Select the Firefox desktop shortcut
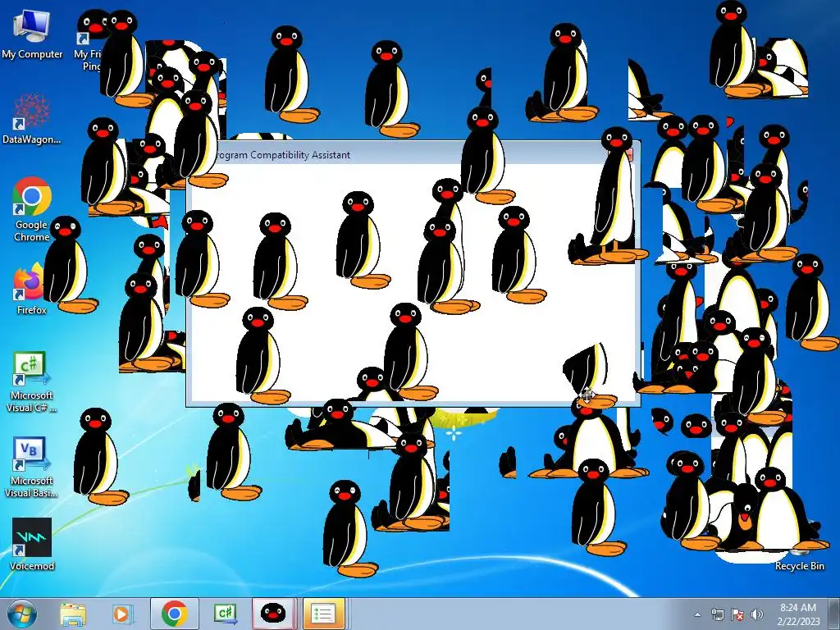840x630 pixels. point(30,290)
